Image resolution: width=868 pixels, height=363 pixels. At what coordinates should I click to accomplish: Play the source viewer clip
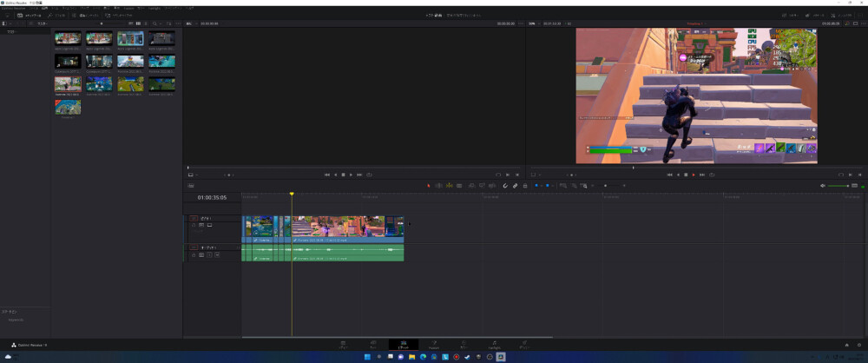pos(351,175)
